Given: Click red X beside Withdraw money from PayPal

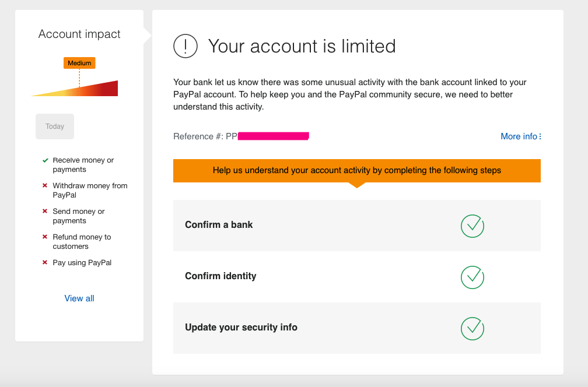Looking at the screenshot, I should [x=45, y=186].
